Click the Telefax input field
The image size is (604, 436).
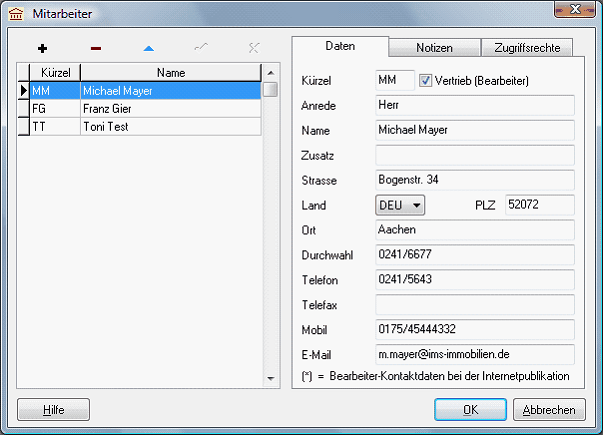pos(474,304)
